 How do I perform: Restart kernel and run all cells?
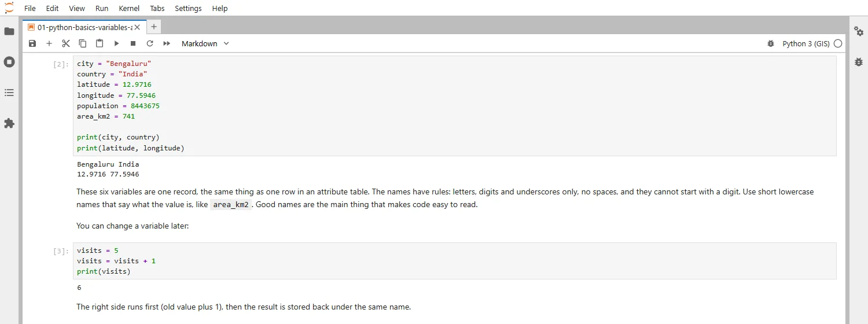coord(167,43)
